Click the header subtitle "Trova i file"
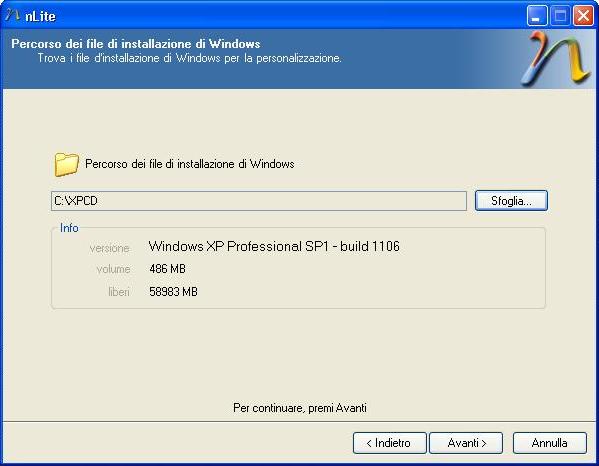Image resolution: width=599 pixels, height=466 pixels. pyautogui.click(x=189, y=58)
